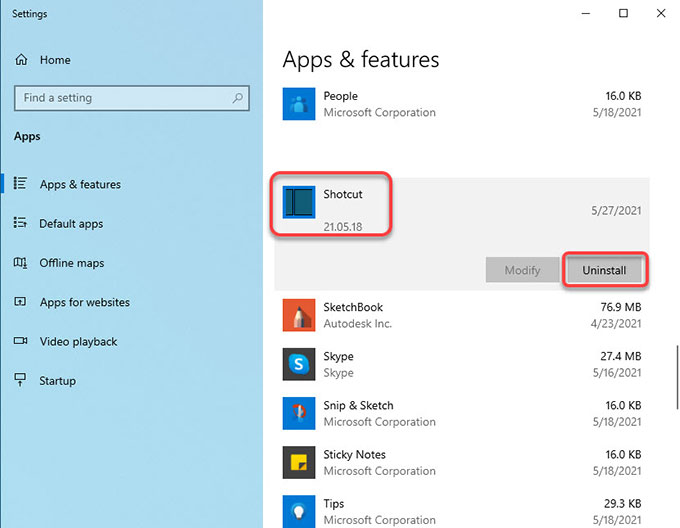Select the Snip & Sketch entry name

358,405
